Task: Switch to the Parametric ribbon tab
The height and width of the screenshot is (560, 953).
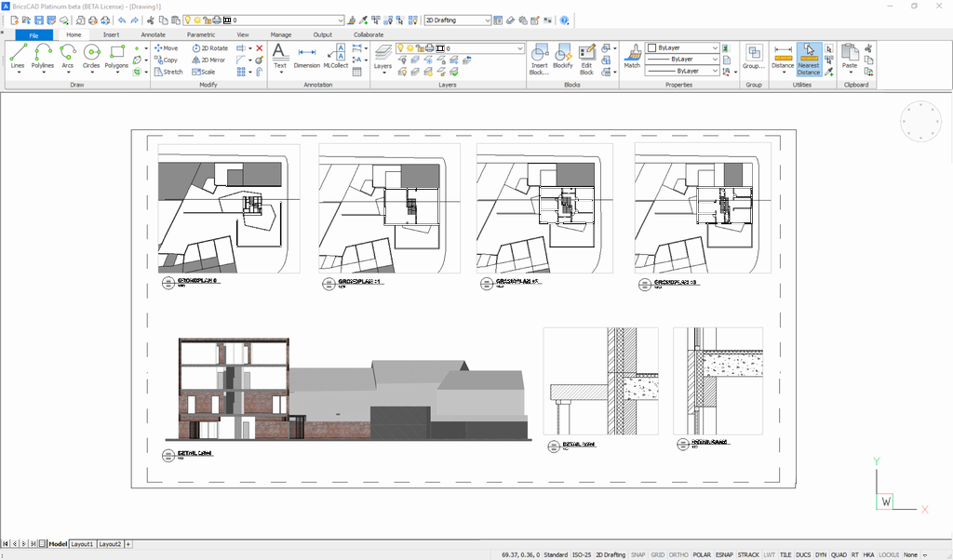Action: point(201,34)
